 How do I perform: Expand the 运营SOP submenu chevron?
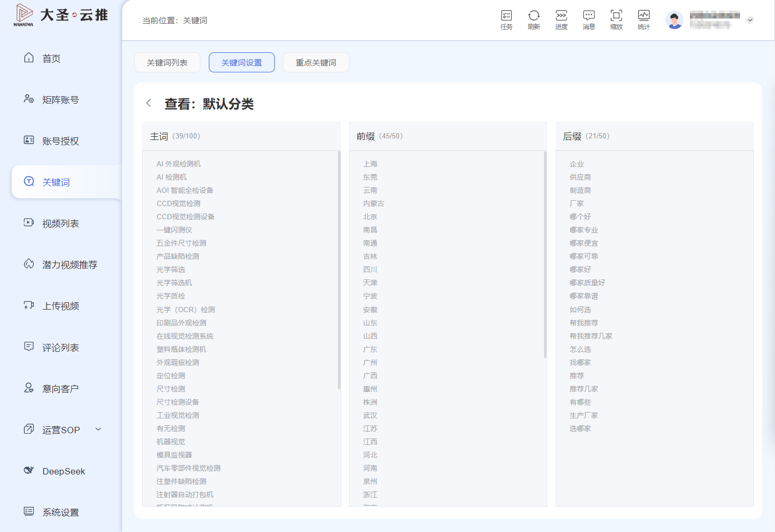98,429
